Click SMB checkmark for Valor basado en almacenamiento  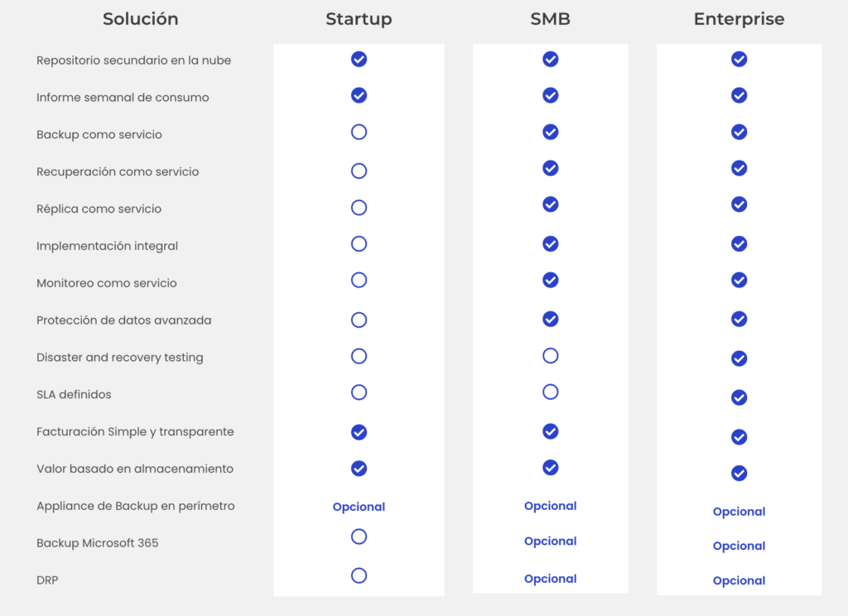[550, 468]
